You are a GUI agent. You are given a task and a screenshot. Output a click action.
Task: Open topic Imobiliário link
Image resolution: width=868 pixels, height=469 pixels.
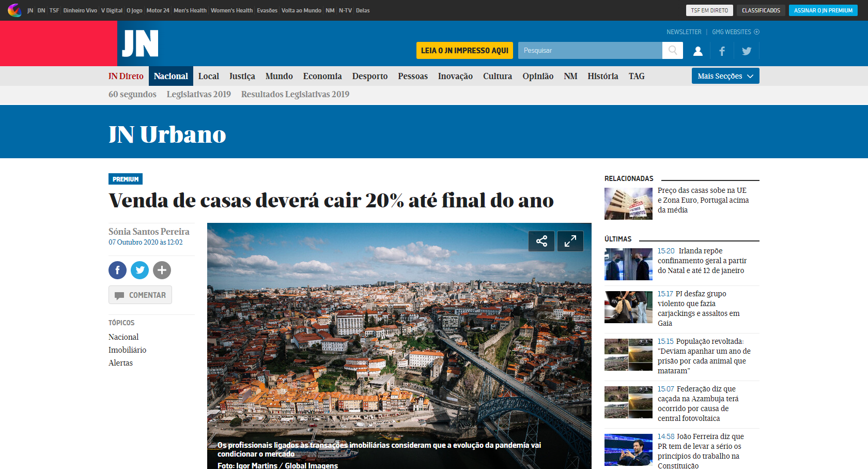127,350
